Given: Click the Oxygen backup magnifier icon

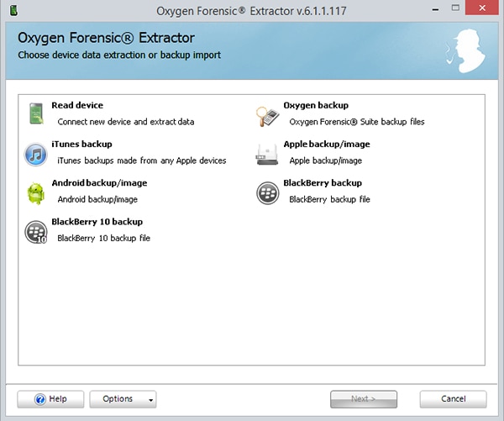Looking at the screenshot, I should [x=267, y=115].
